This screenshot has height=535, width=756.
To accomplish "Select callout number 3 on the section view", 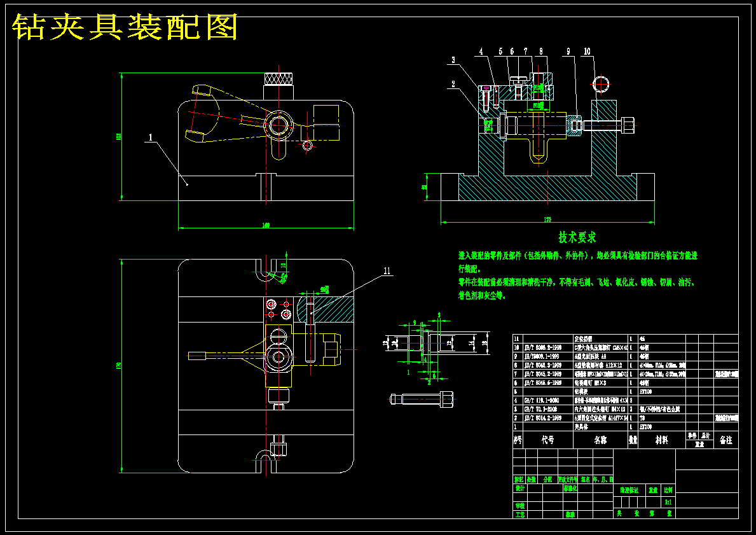I will pos(453,60).
